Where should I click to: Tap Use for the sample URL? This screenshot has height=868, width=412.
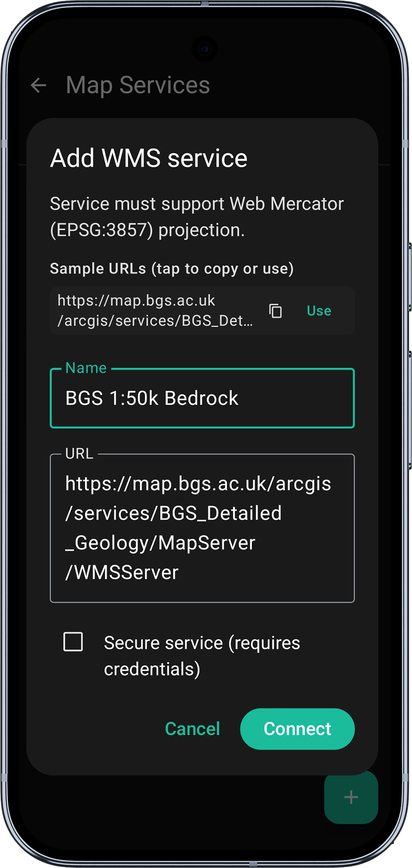[x=319, y=311]
